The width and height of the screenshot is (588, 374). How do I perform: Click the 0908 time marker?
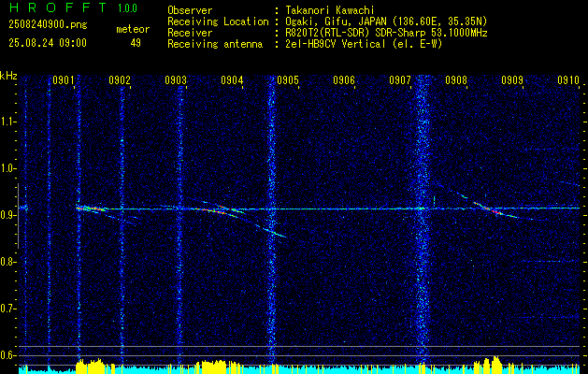(x=456, y=79)
